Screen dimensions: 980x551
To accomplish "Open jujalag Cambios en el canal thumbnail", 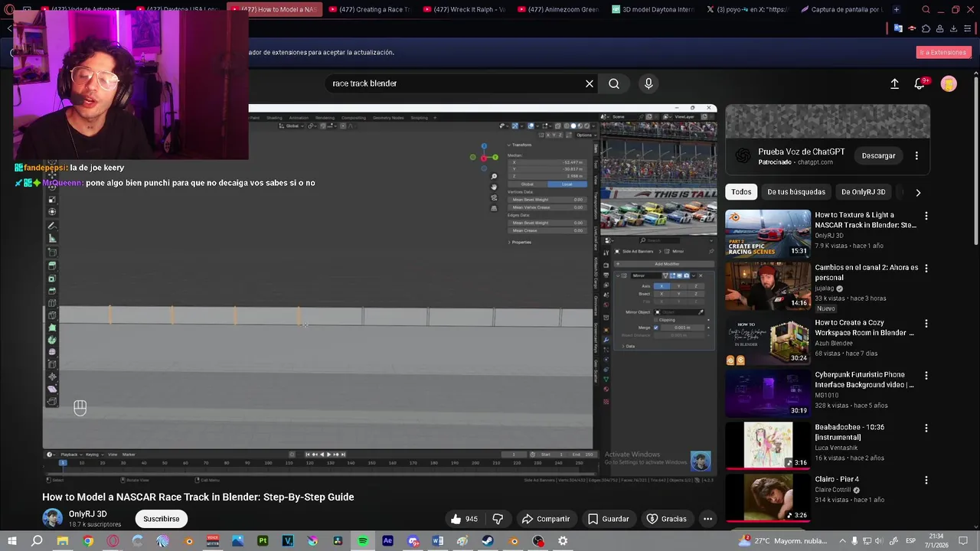I will pos(768,285).
